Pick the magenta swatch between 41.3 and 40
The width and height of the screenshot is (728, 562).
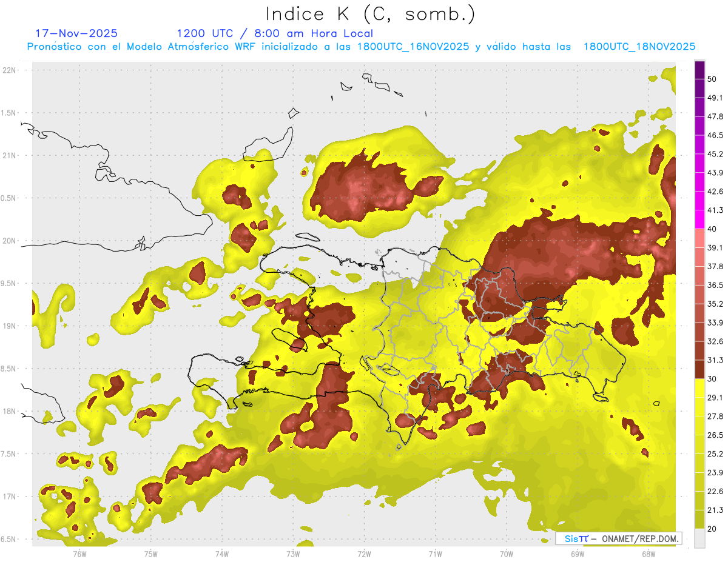(699, 219)
